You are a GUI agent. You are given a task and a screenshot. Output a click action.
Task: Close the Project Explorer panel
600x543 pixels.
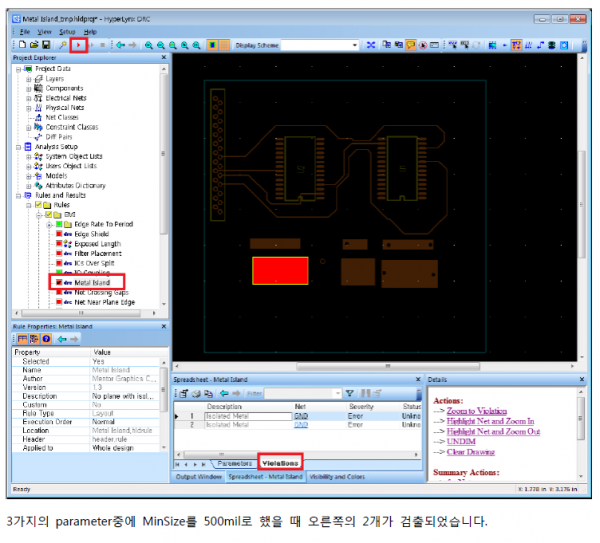[x=164, y=59]
